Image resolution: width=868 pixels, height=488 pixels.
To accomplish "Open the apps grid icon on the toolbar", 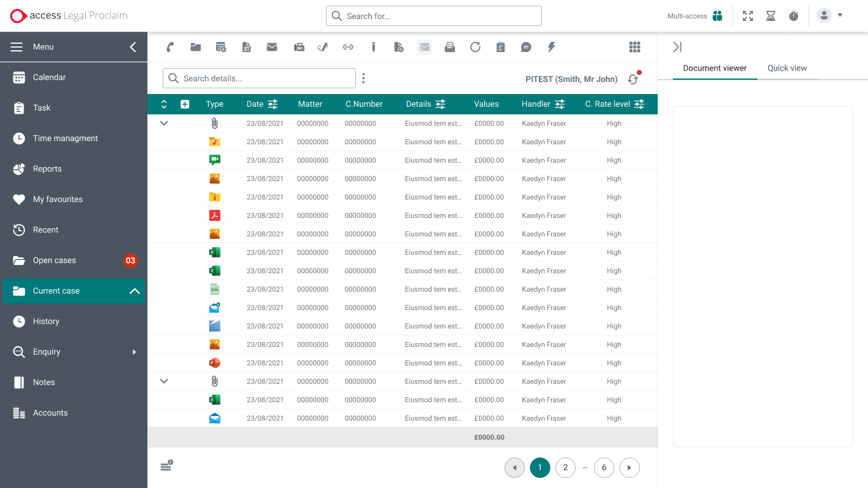I will coord(634,46).
